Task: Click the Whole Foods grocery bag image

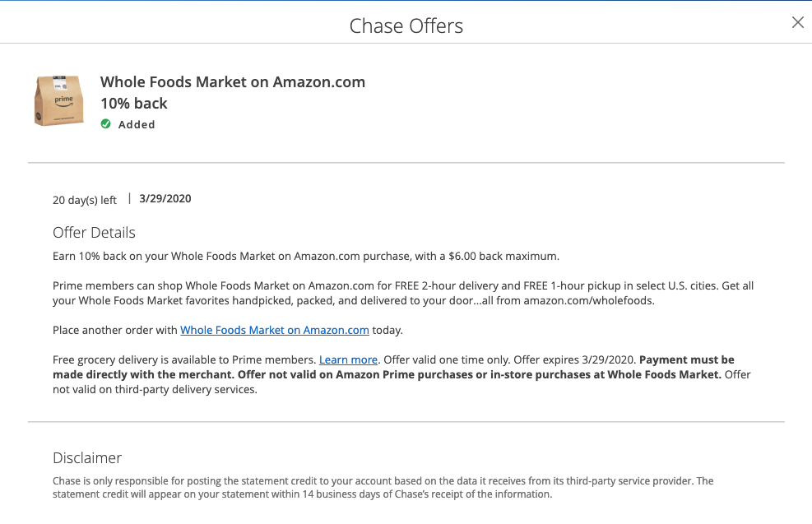Action: click(x=58, y=100)
